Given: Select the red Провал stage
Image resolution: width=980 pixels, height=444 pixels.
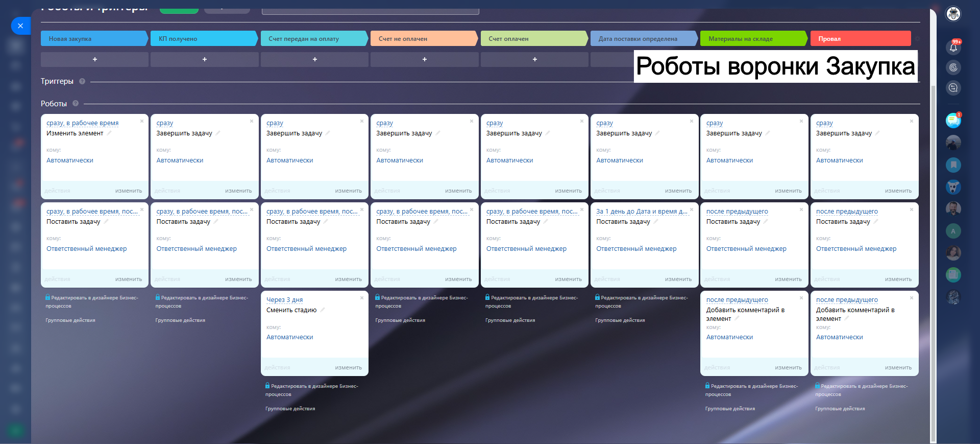Looking at the screenshot, I should 861,38.
